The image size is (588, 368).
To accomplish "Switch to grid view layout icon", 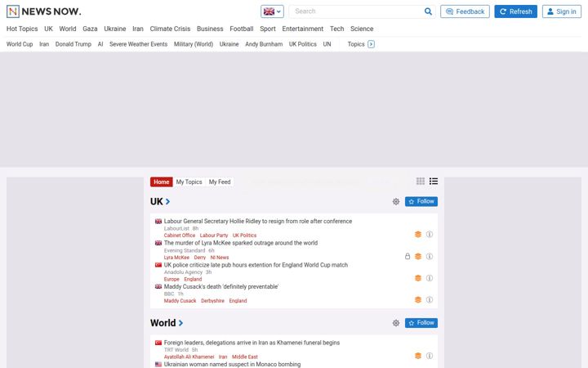I will coord(421,182).
